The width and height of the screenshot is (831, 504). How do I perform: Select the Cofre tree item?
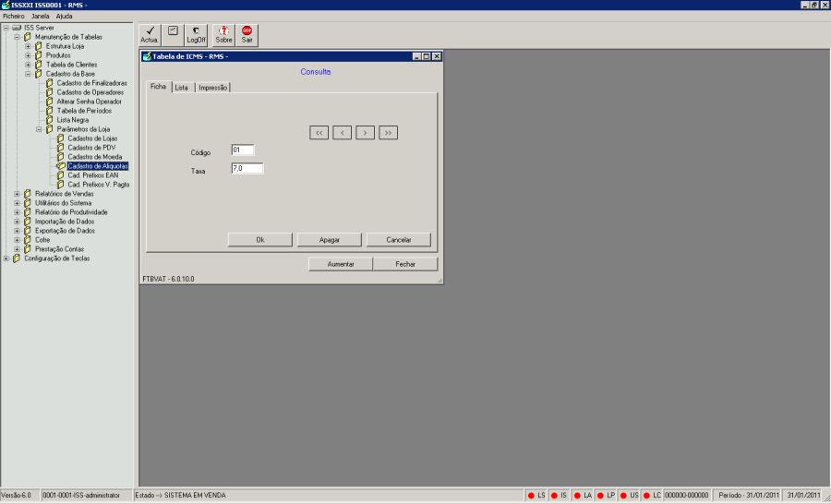[42, 240]
